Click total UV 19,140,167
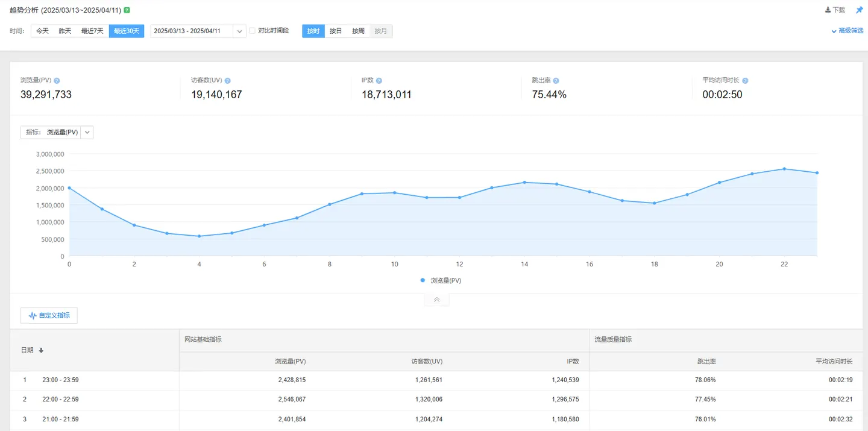This screenshot has height=431, width=868. (x=216, y=95)
